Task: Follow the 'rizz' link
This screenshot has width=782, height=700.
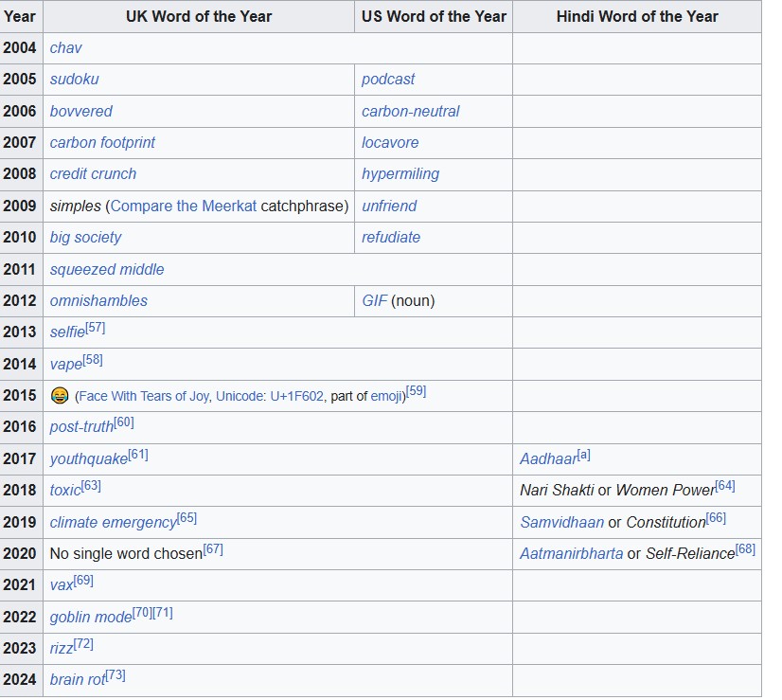Action: click(x=62, y=649)
